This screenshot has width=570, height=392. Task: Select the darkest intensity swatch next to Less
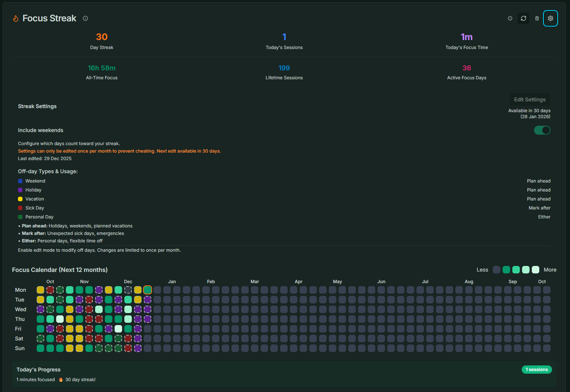click(x=496, y=270)
